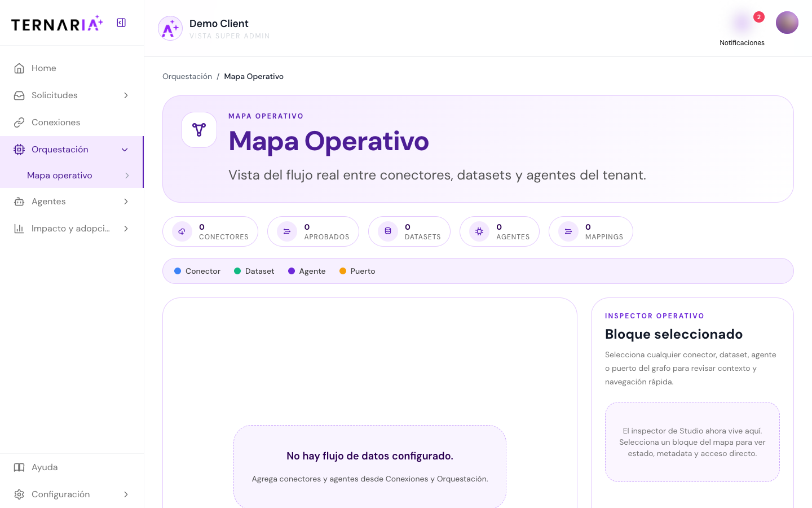812x508 pixels.
Task: Click the Conexiones link icon
Action: tap(19, 122)
